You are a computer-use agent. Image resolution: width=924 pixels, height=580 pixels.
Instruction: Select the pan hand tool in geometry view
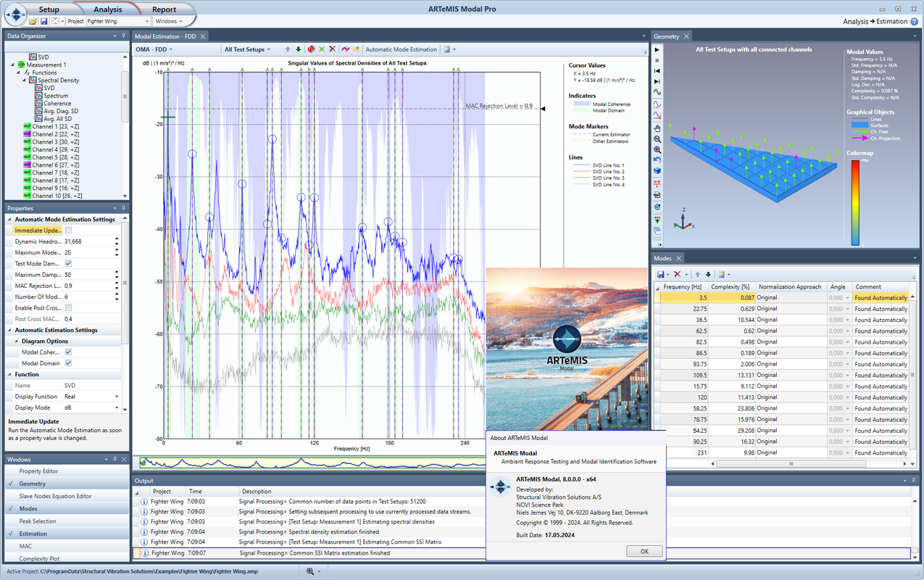[657, 128]
